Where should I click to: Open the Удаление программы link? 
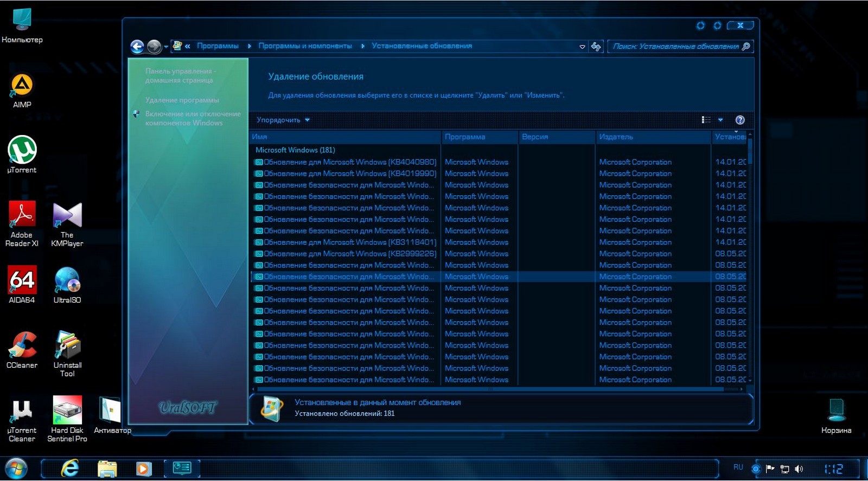click(182, 100)
